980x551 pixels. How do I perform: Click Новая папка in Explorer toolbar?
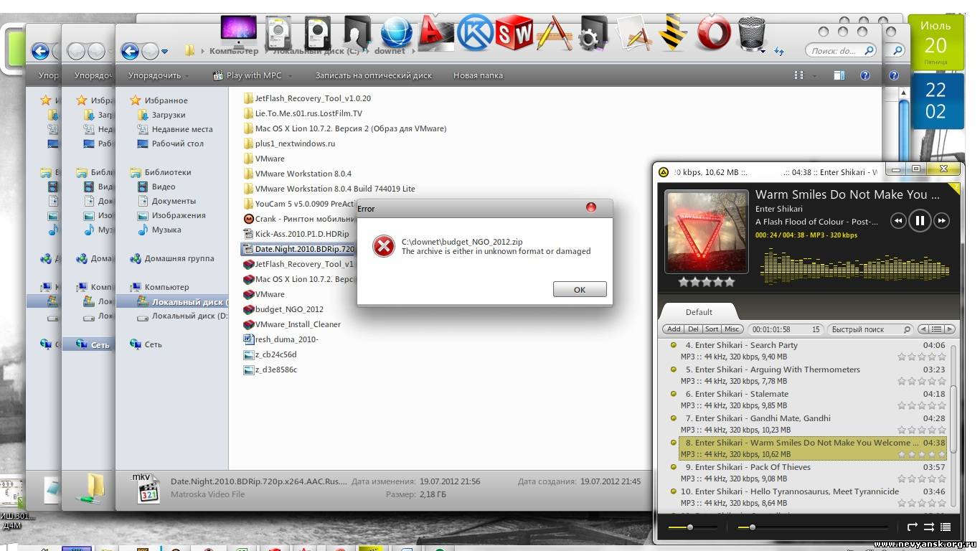[x=478, y=75]
